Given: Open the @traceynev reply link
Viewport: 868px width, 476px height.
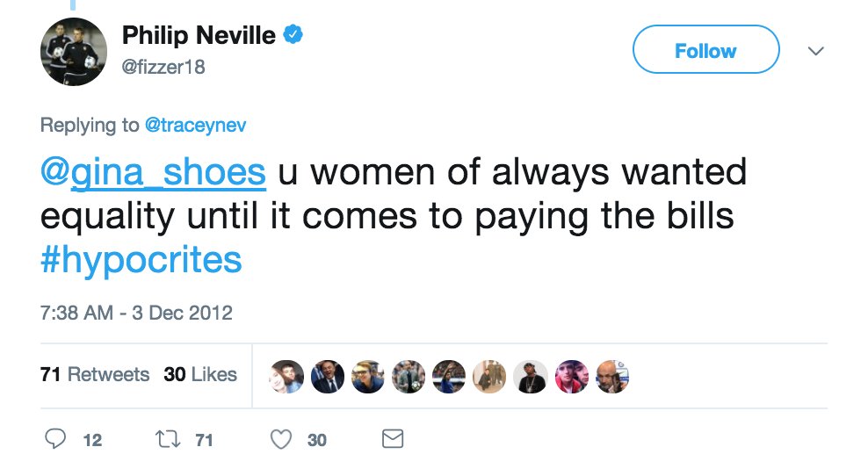Looking at the screenshot, I should coord(195,126).
